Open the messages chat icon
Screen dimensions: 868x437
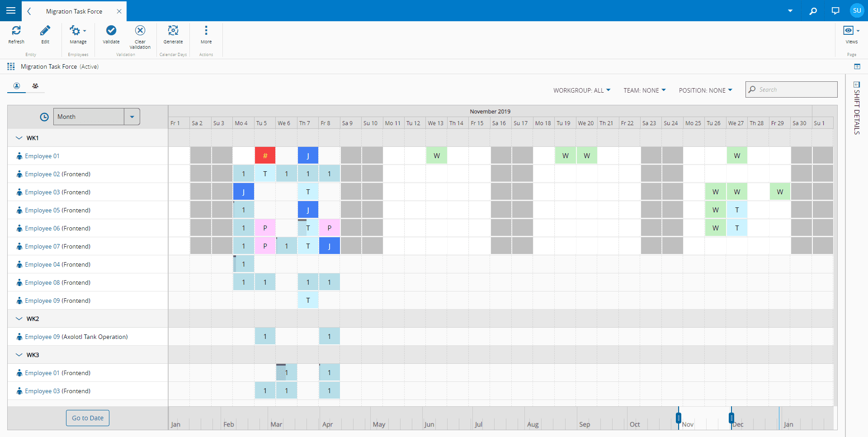point(835,11)
